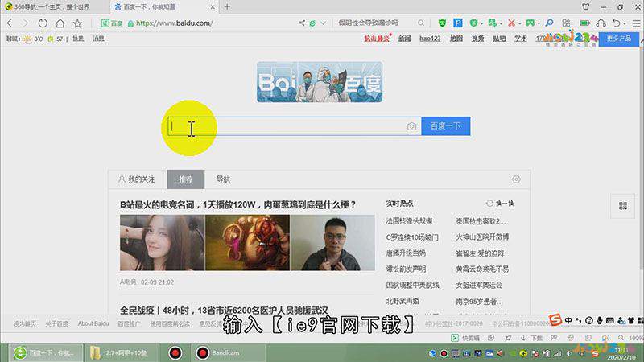This screenshot has width=644, height=362.
Task: Click the 百度一下 search button
Action: (446, 126)
